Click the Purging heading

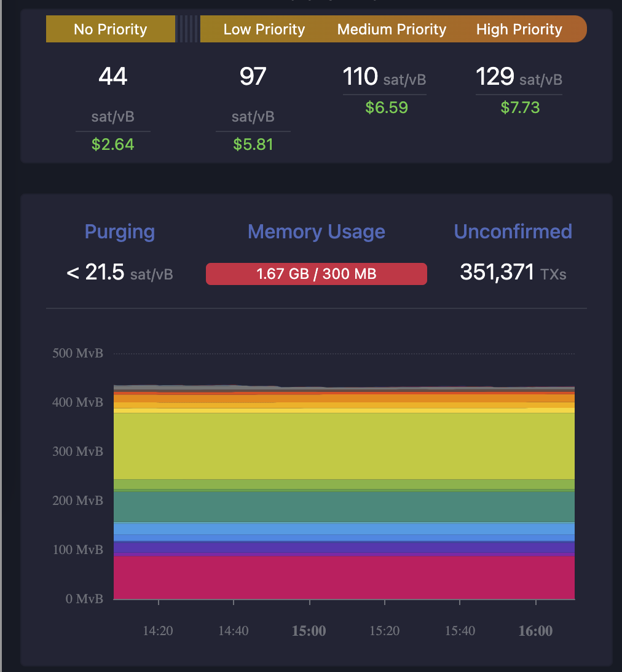(120, 232)
